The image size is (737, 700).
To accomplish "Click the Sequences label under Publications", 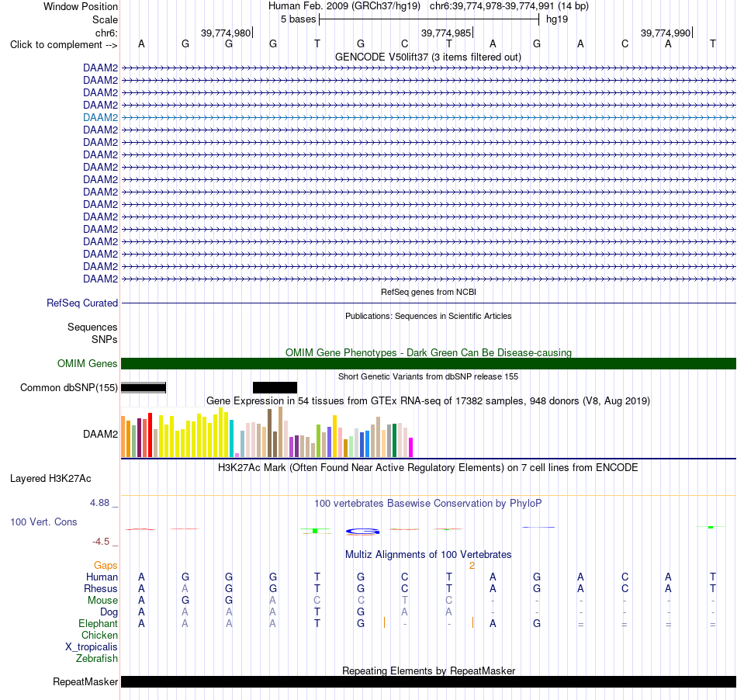I will point(92,327).
